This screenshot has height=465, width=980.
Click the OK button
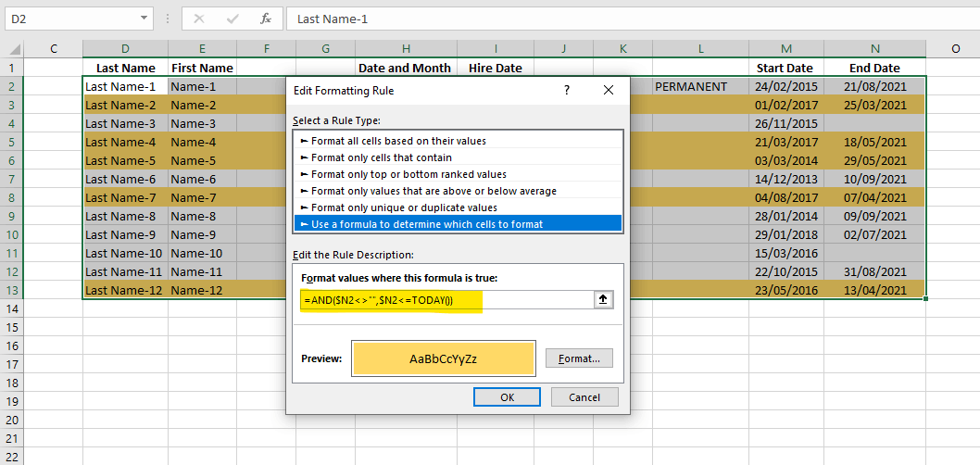507,396
